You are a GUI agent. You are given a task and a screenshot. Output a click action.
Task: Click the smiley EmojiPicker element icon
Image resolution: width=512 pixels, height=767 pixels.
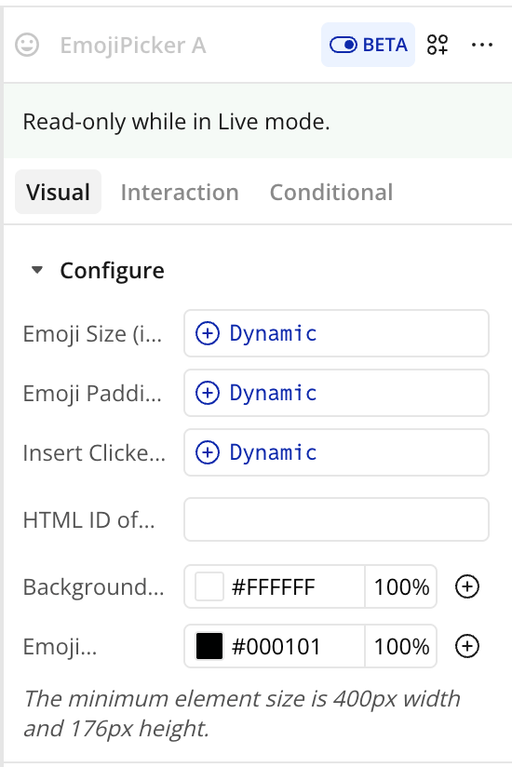pyautogui.click(x=27, y=45)
